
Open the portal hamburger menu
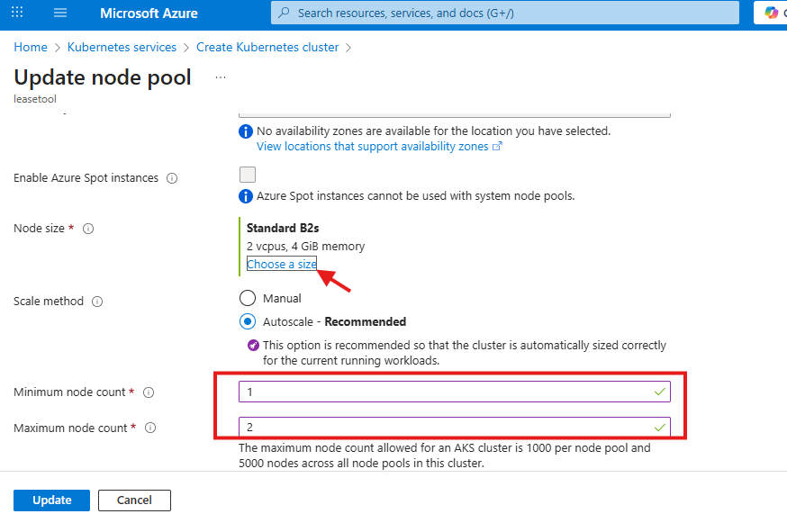click(x=59, y=13)
